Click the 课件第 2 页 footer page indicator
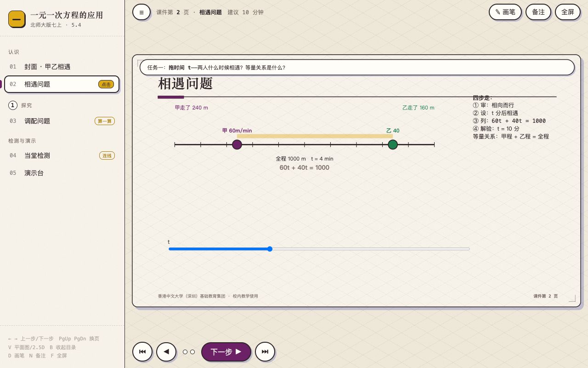Image resolution: width=588 pixels, height=368 pixels. pos(546,296)
